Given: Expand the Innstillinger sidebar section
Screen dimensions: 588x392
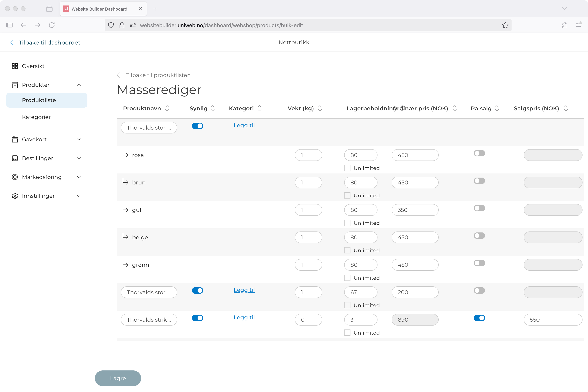Looking at the screenshot, I should [79, 196].
